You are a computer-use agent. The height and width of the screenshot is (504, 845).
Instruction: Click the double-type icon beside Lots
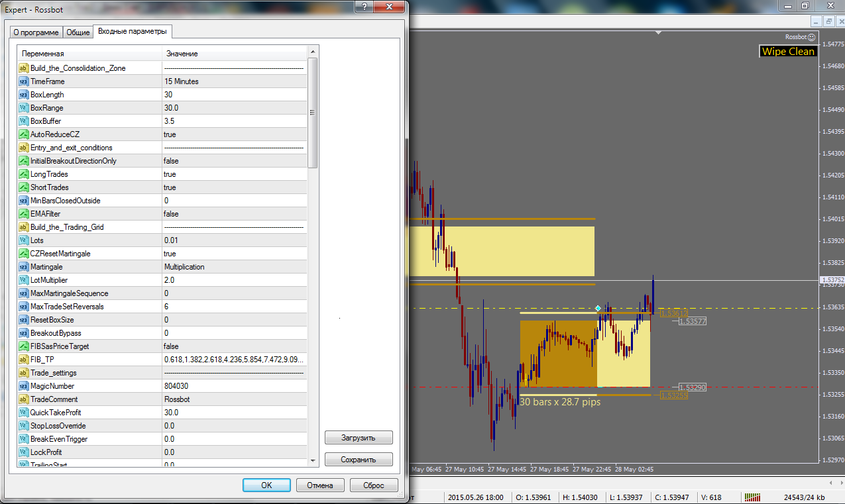[x=24, y=240]
